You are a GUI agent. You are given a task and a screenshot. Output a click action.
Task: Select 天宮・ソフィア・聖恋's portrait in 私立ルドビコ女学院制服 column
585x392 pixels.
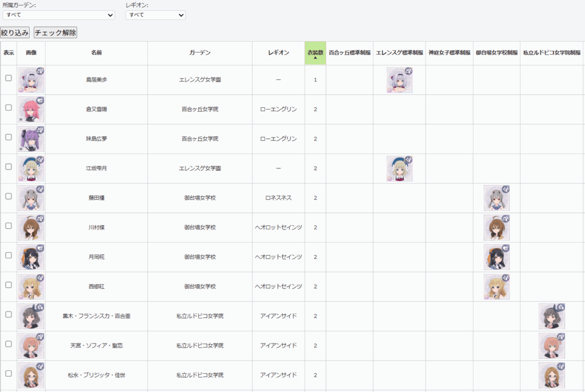pos(552,346)
